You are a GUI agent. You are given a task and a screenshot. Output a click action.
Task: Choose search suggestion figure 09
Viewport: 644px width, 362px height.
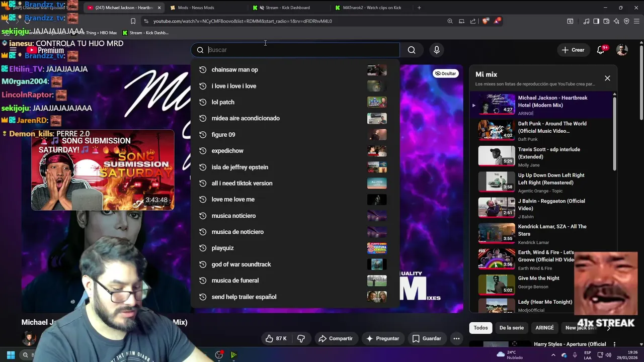295,135
